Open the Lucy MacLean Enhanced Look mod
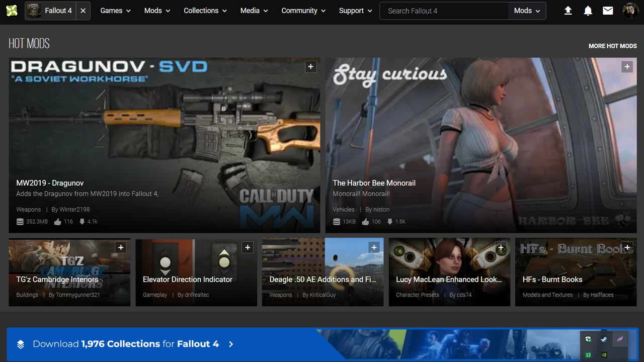Image resolution: width=644 pixels, height=362 pixels. coord(449,280)
